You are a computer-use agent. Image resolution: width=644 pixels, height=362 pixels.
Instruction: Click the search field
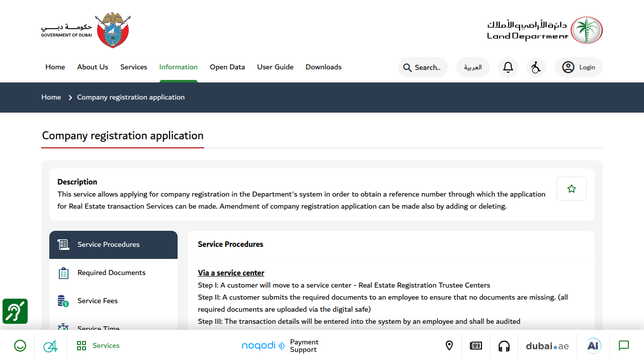[423, 67]
